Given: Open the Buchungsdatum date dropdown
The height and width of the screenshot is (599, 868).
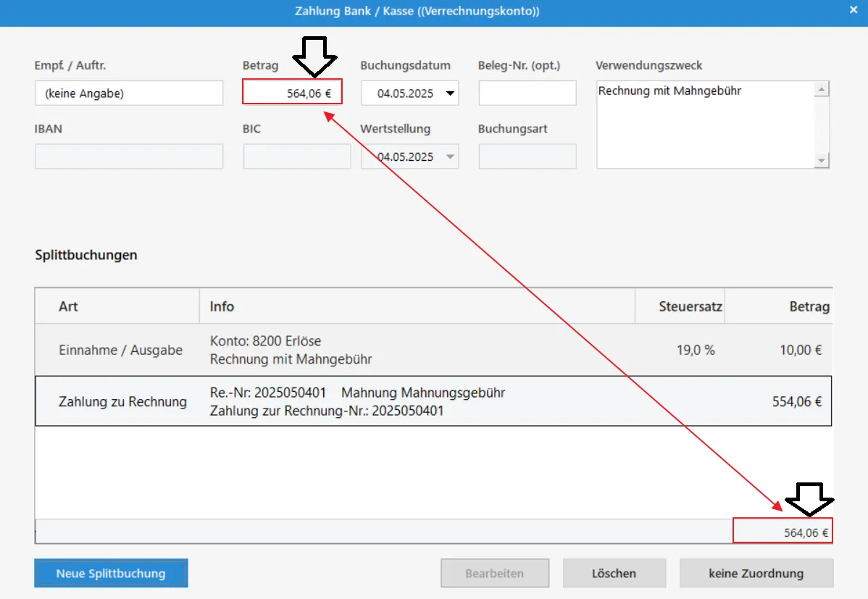Looking at the screenshot, I should point(450,93).
